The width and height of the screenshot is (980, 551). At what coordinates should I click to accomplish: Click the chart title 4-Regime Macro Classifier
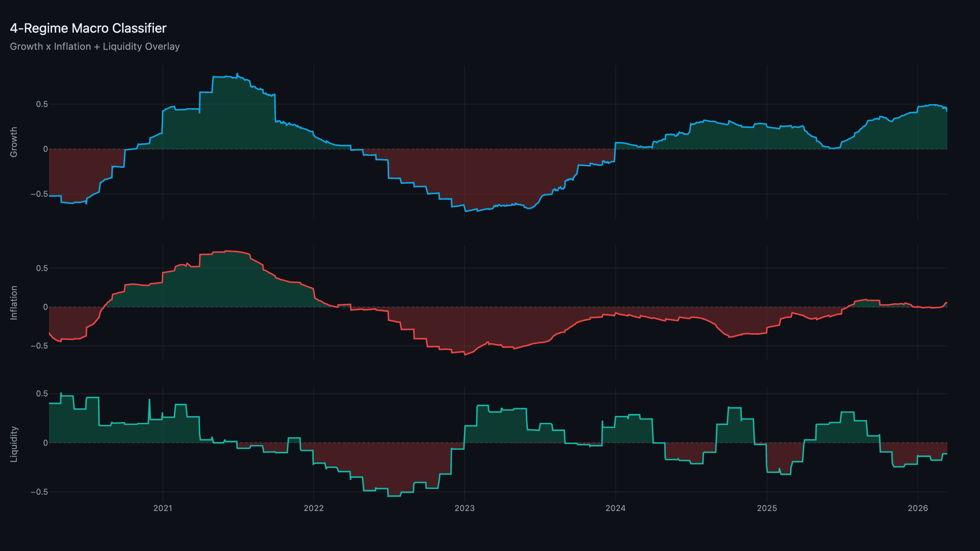pos(88,28)
